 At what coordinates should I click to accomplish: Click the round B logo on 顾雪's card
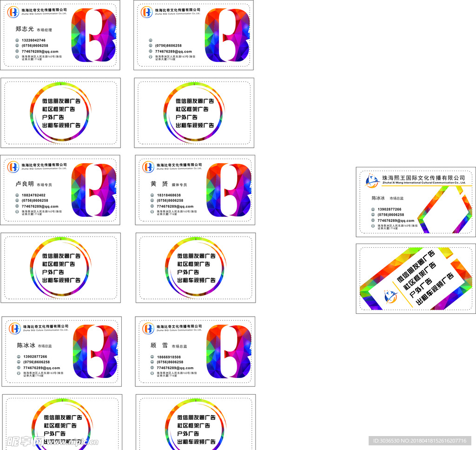[x=148, y=329]
